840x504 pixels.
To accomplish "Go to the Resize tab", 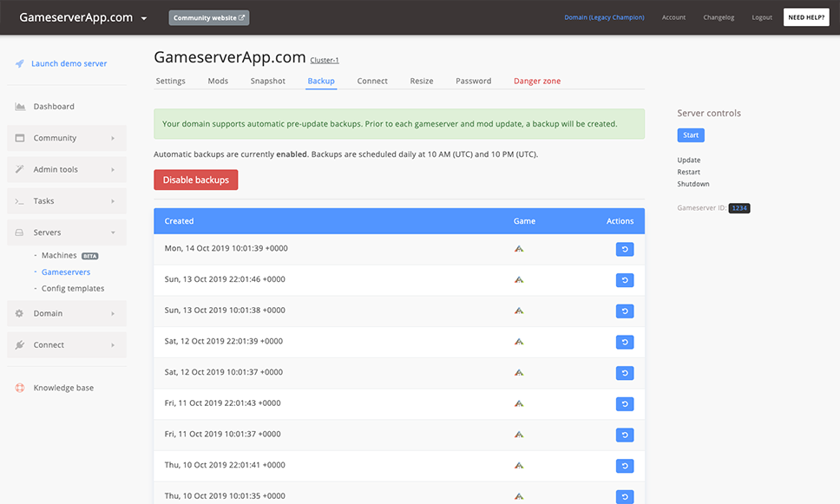I will (422, 81).
